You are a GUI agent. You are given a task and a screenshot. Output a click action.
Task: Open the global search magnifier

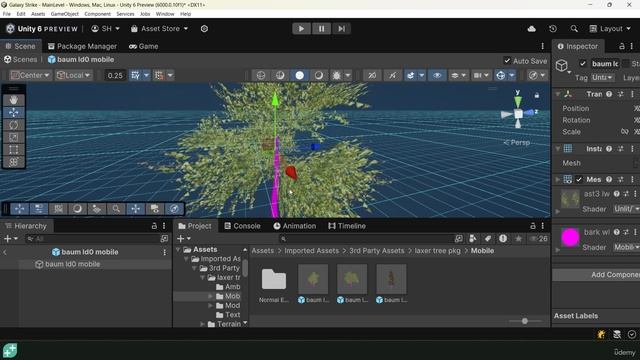574,29
